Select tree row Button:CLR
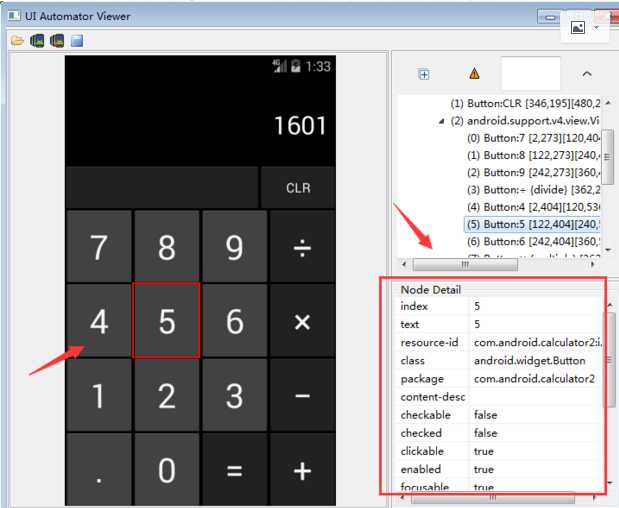This screenshot has width=619, height=508. click(x=525, y=103)
